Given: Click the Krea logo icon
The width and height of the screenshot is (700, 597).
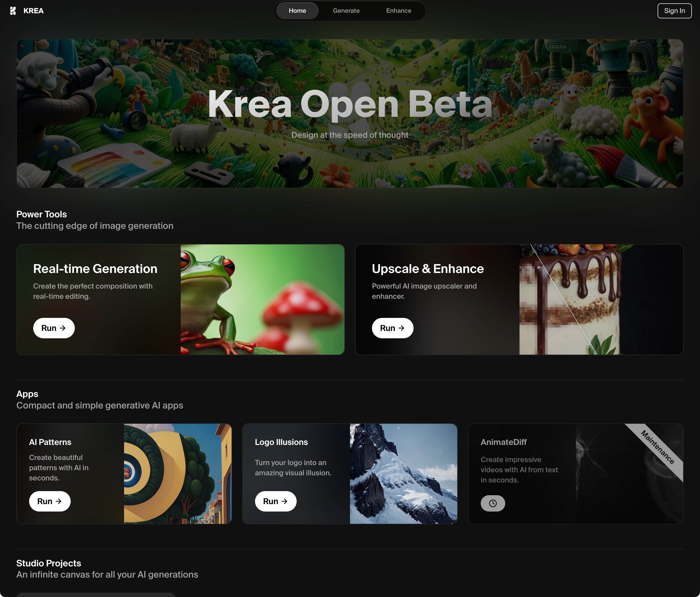Looking at the screenshot, I should point(13,11).
